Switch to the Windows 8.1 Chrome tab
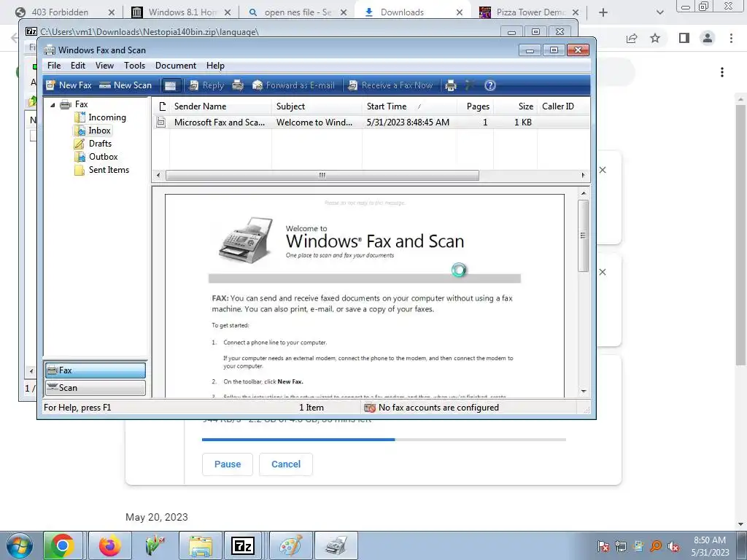Image resolution: width=747 pixels, height=560 pixels. [182, 12]
